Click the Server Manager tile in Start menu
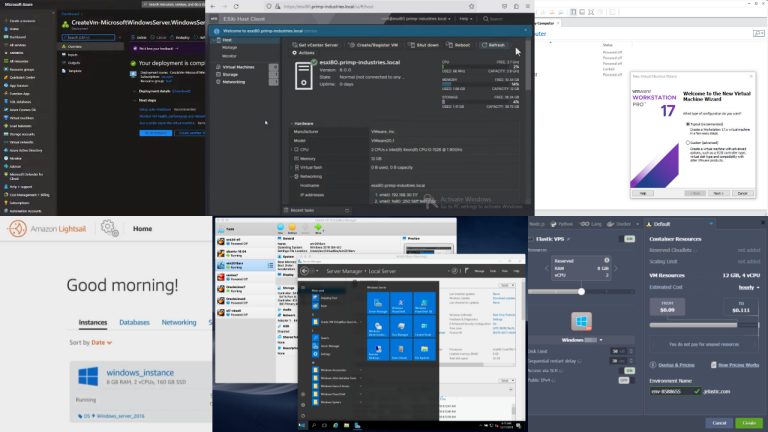The width and height of the screenshot is (768, 432). click(378, 303)
